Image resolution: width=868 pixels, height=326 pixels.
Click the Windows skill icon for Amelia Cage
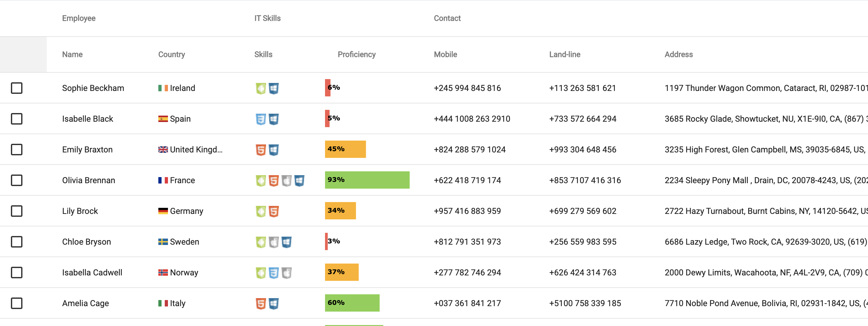[274, 304]
